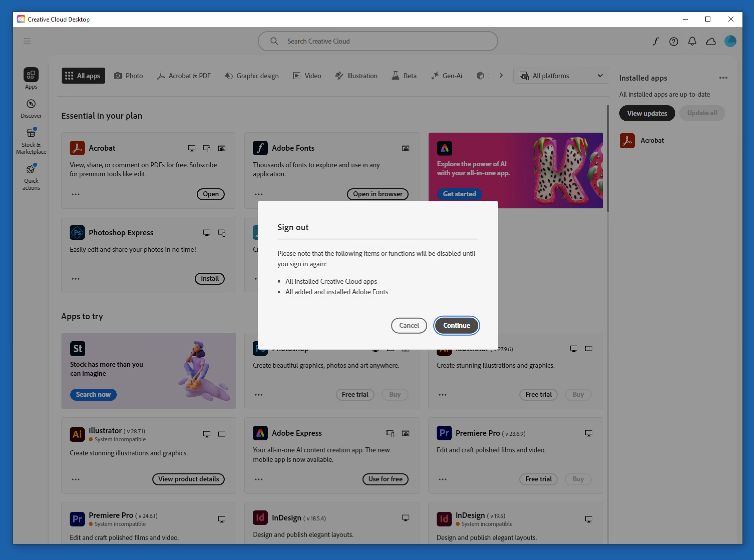
Task: Cancel the Sign out dialog
Action: click(x=409, y=326)
